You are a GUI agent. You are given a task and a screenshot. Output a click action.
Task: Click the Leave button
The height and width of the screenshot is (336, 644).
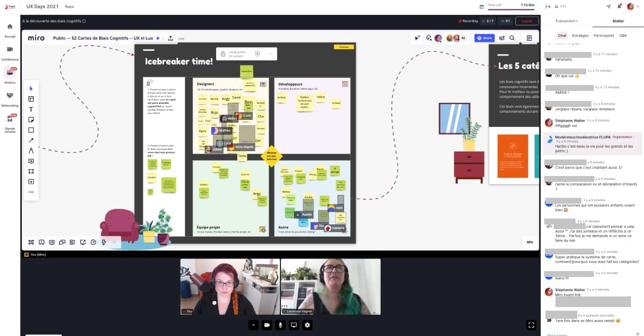[527, 21]
